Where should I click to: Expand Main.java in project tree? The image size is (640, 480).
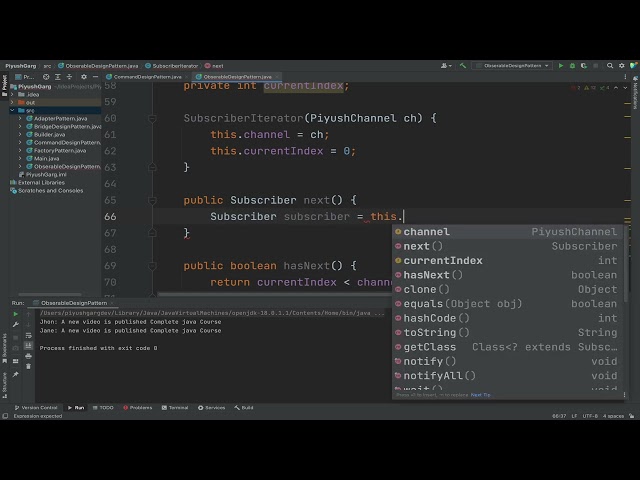click(20, 158)
